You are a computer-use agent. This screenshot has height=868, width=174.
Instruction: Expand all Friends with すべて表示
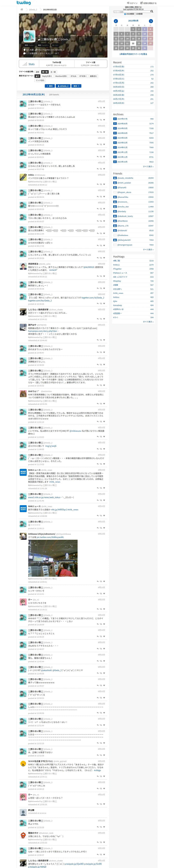(148, 250)
